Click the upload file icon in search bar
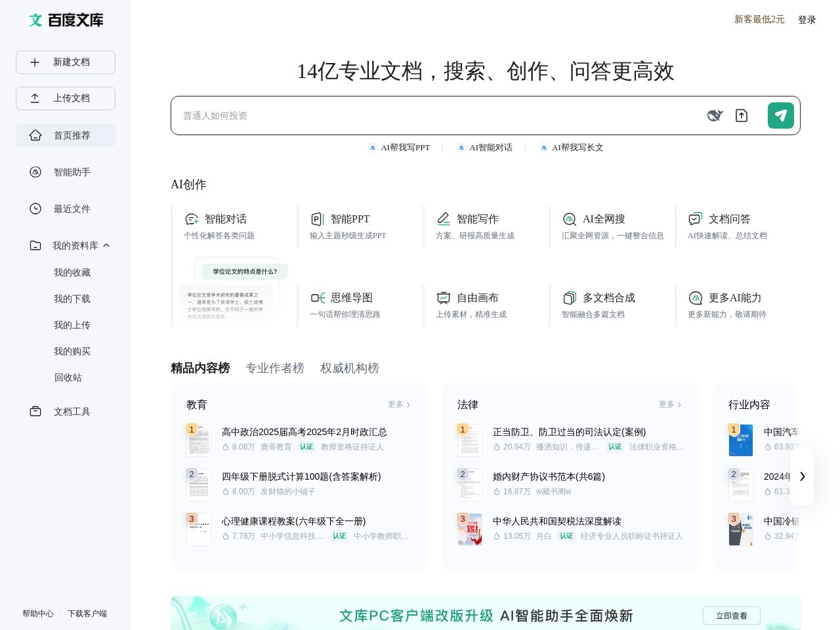Image resolution: width=840 pixels, height=630 pixels. click(x=742, y=115)
